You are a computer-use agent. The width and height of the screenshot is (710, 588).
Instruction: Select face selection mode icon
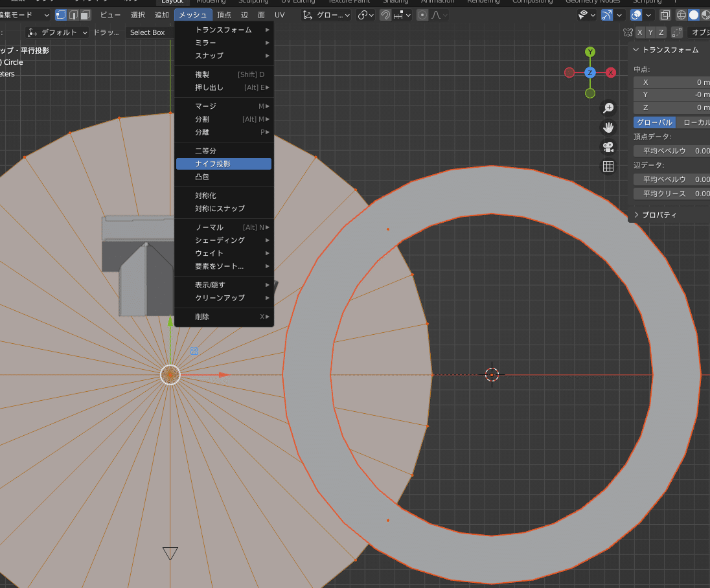[x=85, y=15]
